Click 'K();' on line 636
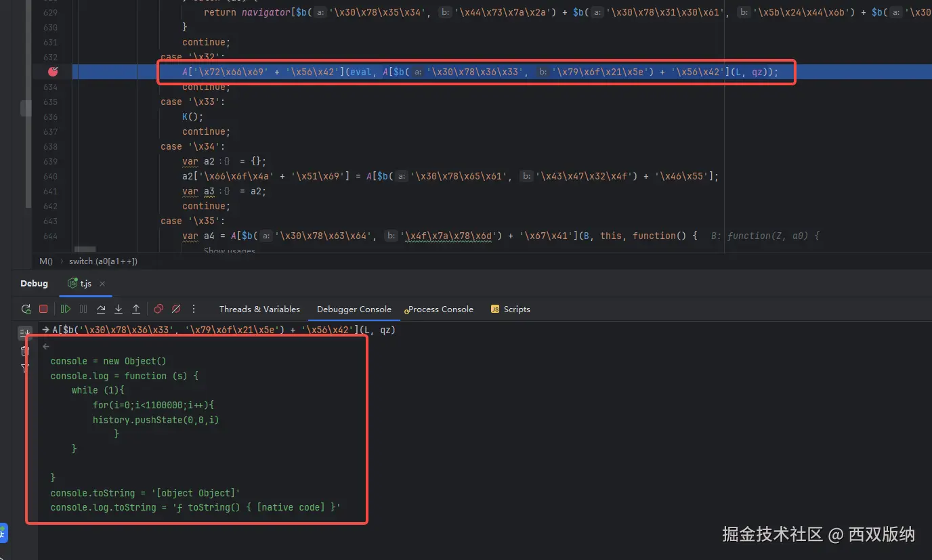The image size is (932, 560). (x=193, y=116)
